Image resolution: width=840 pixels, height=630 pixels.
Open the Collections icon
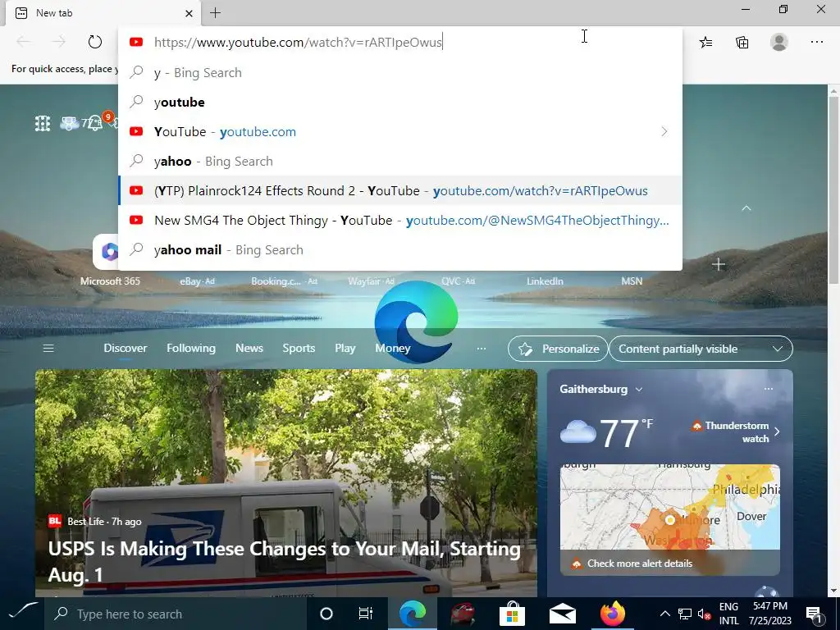pos(742,43)
